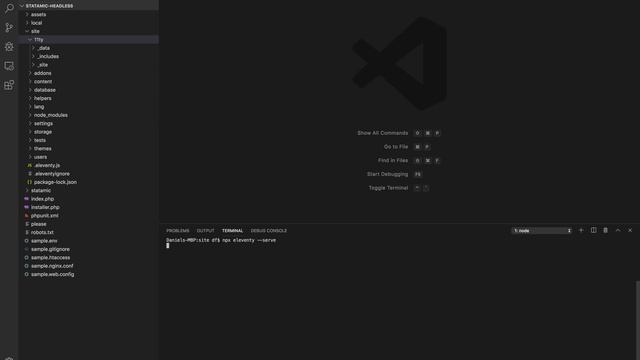Expand the storage folder

pyautogui.click(x=89, y=131)
